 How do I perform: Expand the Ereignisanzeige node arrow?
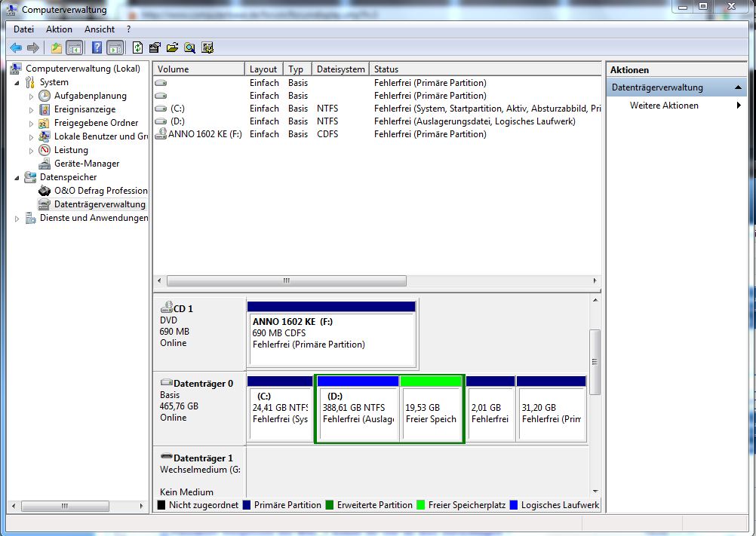tap(32, 109)
